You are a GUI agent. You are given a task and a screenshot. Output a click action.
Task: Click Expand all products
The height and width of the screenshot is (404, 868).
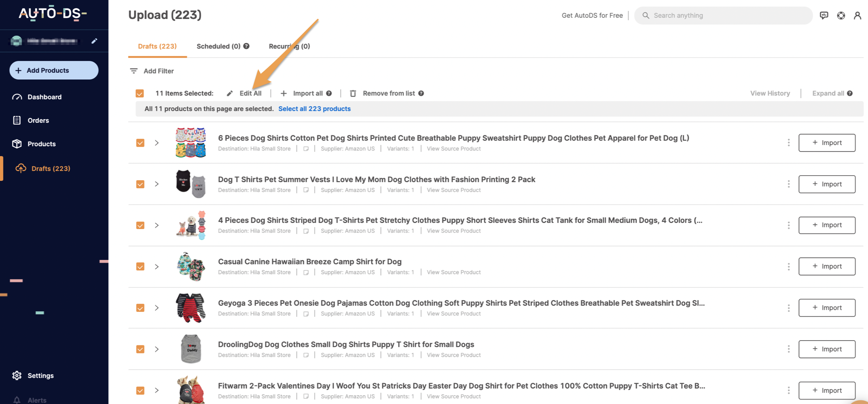tap(828, 93)
